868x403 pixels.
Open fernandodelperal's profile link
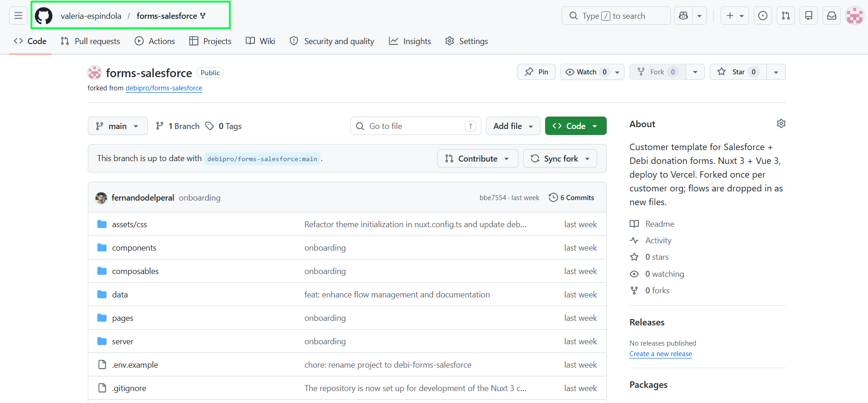tap(143, 198)
